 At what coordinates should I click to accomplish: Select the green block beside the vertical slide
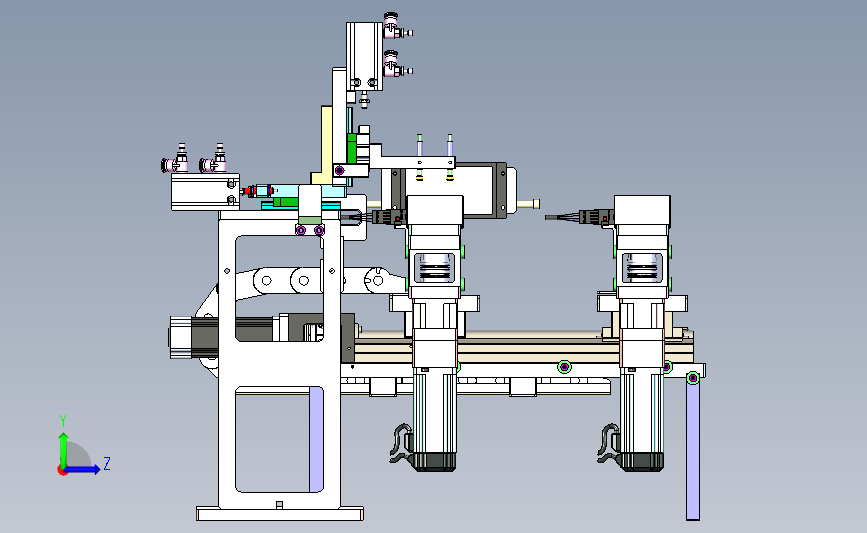tap(351, 148)
